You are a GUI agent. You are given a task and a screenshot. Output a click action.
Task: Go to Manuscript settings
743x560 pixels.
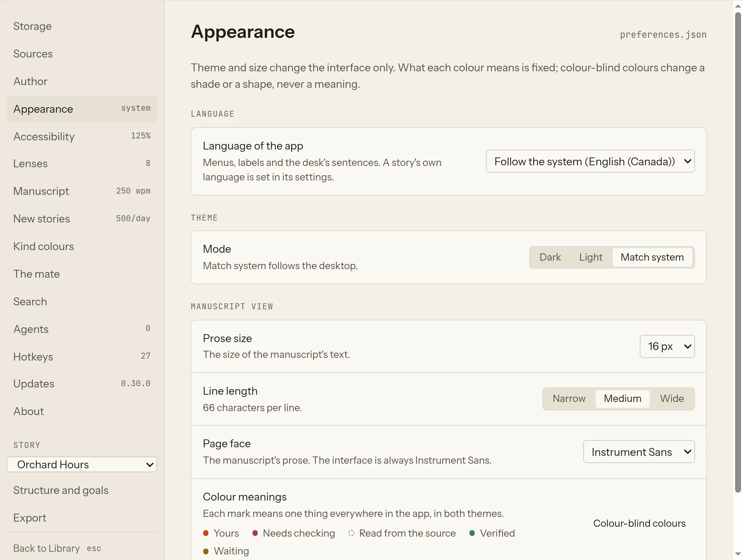coord(82,191)
